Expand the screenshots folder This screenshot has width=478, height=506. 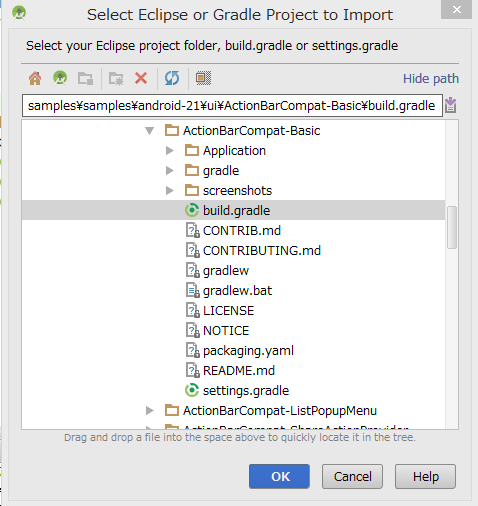coord(170,191)
